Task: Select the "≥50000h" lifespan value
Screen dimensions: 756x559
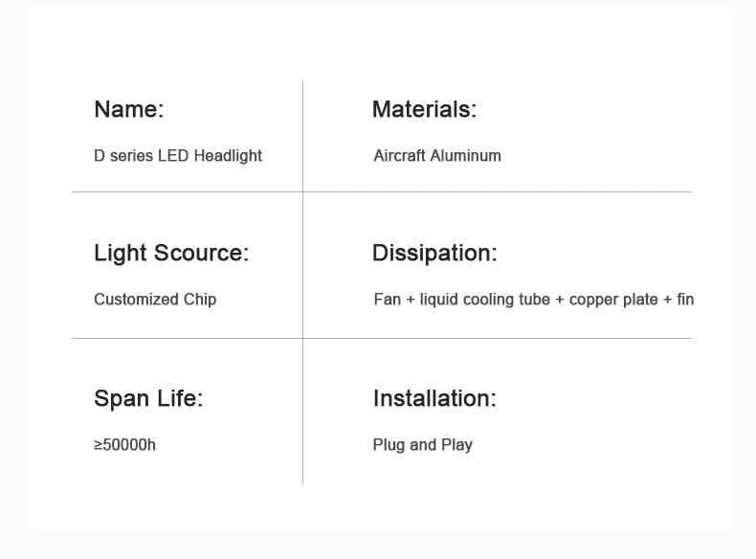Action: [125, 445]
